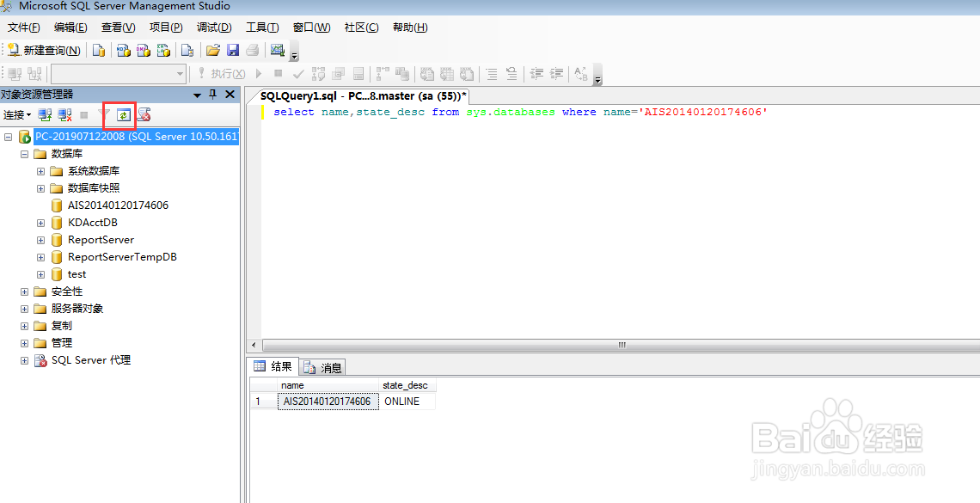Click the Print icon in the toolbar
The width and height of the screenshot is (980, 503).
[253, 51]
